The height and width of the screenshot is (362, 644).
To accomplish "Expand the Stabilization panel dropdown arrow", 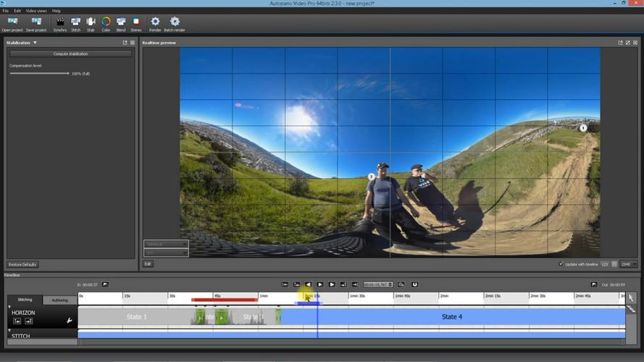I will coord(35,43).
